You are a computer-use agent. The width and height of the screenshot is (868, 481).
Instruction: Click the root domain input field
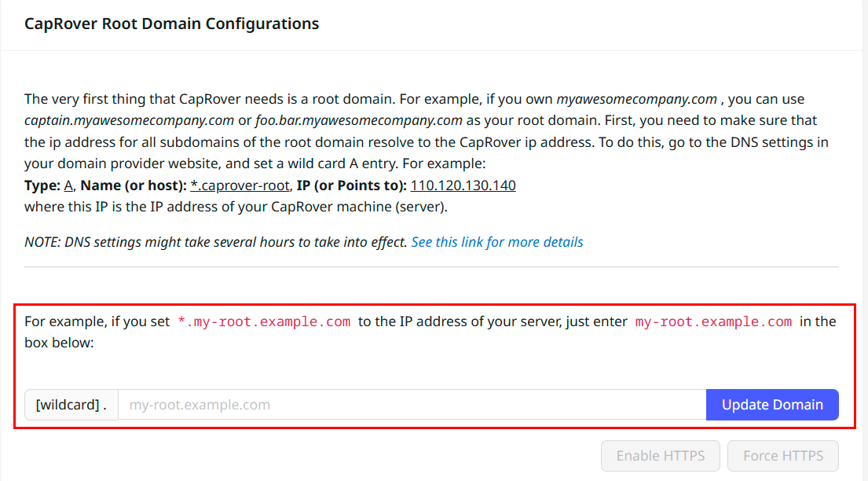coord(412,405)
